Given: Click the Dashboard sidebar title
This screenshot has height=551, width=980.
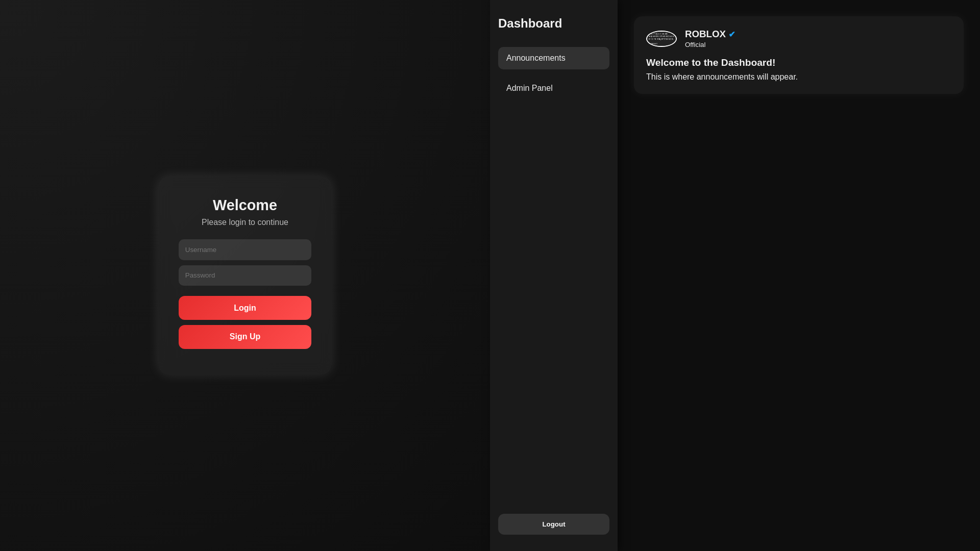Looking at the screenshot, I should [530, 23].
